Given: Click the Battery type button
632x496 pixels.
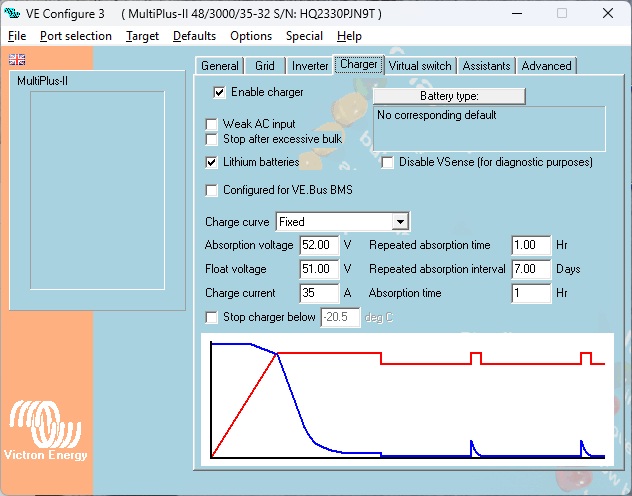Looking at the screenshot, I should (x=449, y=96).
